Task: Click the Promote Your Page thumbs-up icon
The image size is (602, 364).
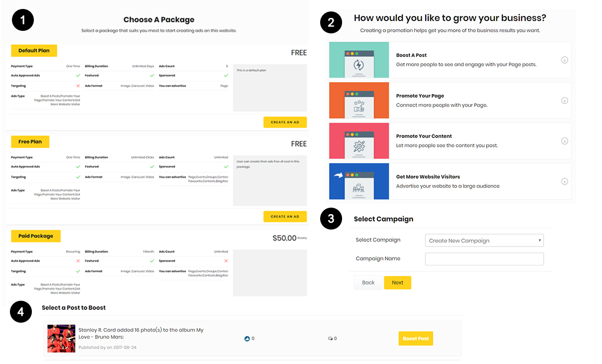Action: point(359,106)
